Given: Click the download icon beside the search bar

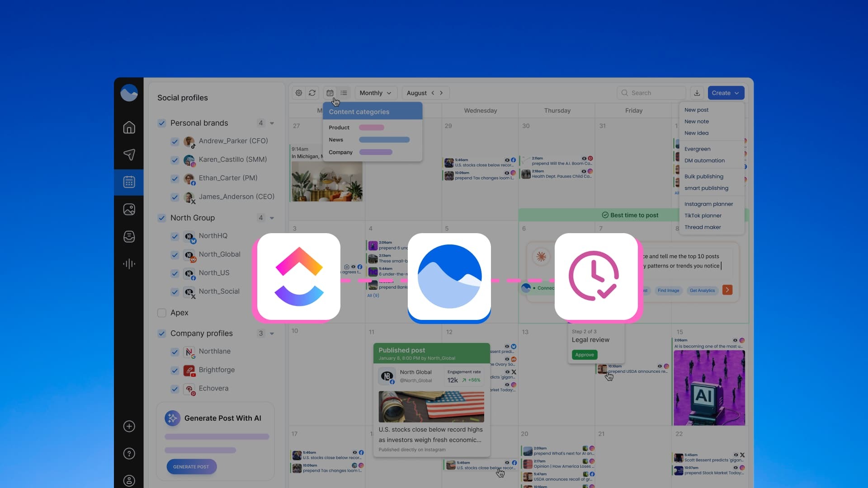Looking at the screenshot, I should (x=697, y=93).
